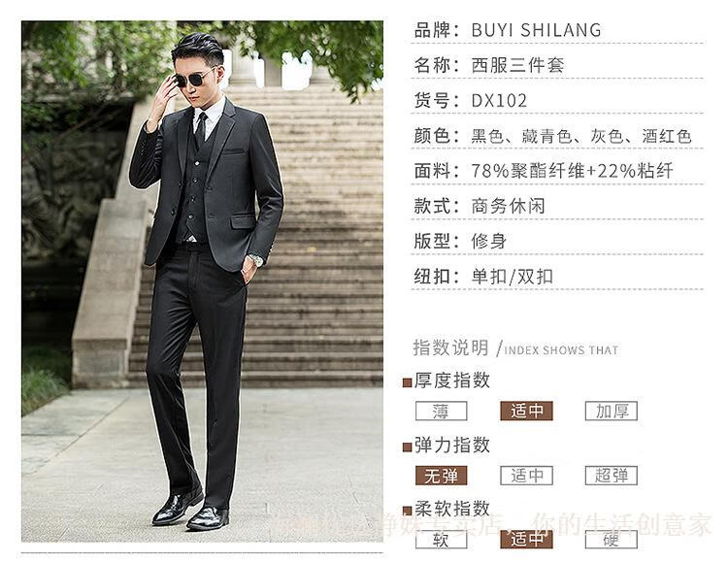Viewport: 728px width, 563px height.
Task: Select the 超弹 elasticity box
Action: point(612,476)
